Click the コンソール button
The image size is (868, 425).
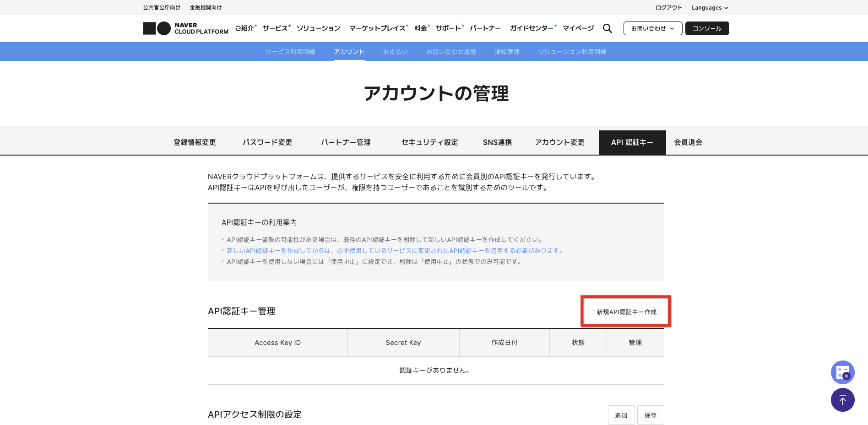[707, 28]
